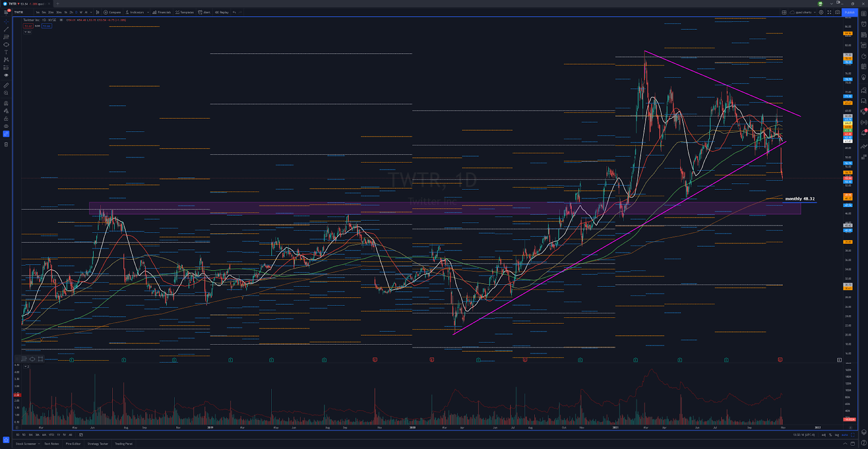Select the zoom-in magnifier tool
The width and height of the screenshot is (868, 449).
(6, 93)
